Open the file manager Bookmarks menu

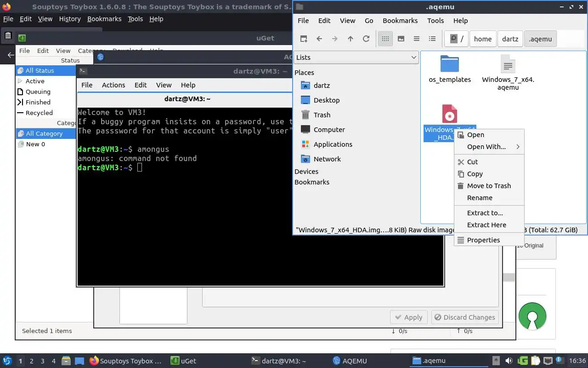(400, 21)
